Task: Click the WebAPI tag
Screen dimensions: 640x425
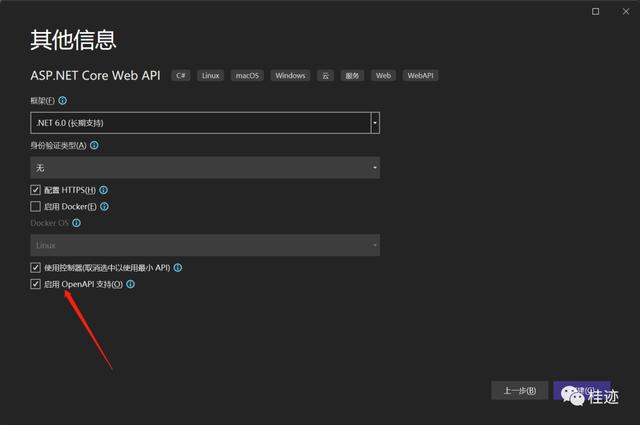Action: point(420,75)
